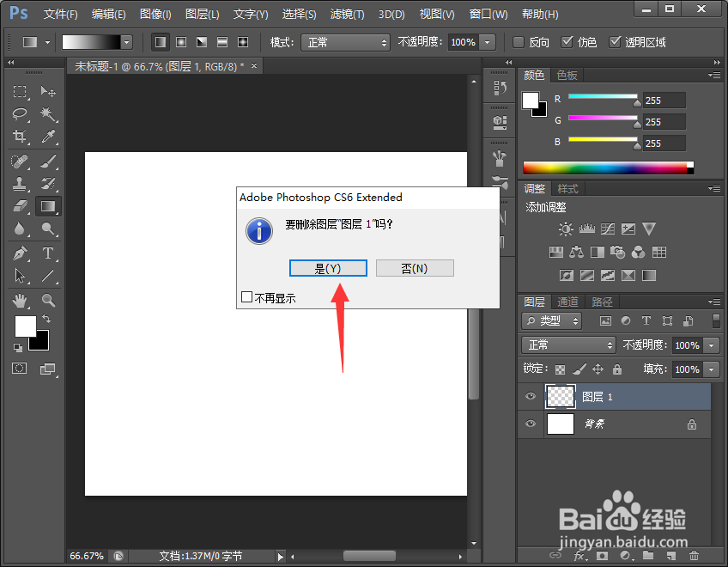
Task: Select the Magic Wand tool
Action: 48,114
